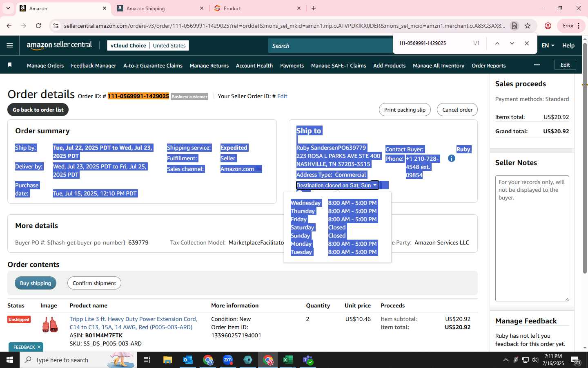Open the browser Error menu
Viewport: 588px width, 368px height.
click(x=571, y=26)
